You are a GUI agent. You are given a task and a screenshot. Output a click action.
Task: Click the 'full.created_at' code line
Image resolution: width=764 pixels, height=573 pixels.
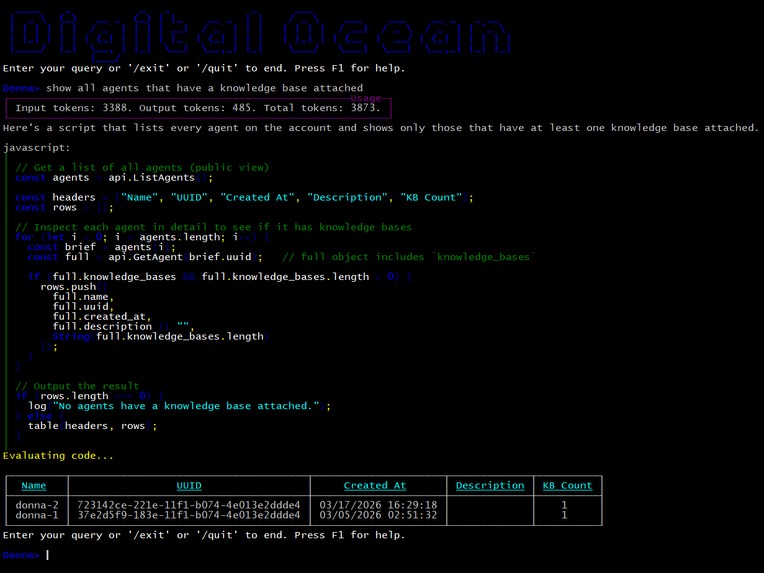102,317
